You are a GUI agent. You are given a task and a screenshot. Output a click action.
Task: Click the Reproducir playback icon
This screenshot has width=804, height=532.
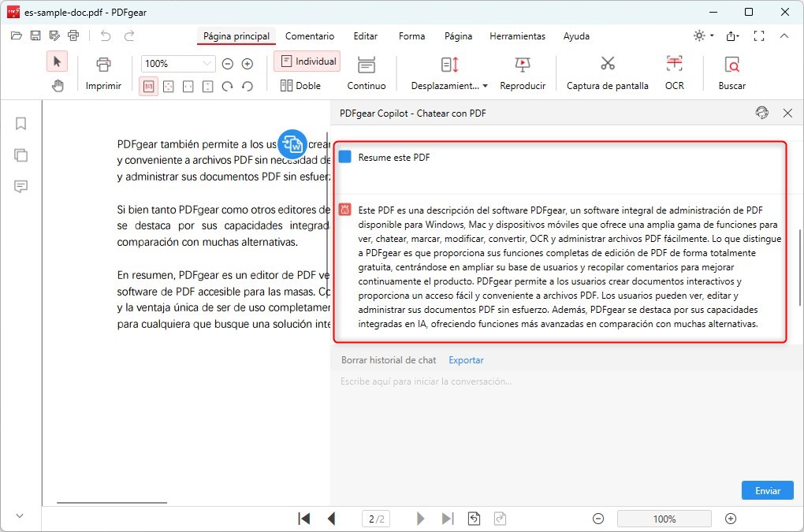pos(523,65)
